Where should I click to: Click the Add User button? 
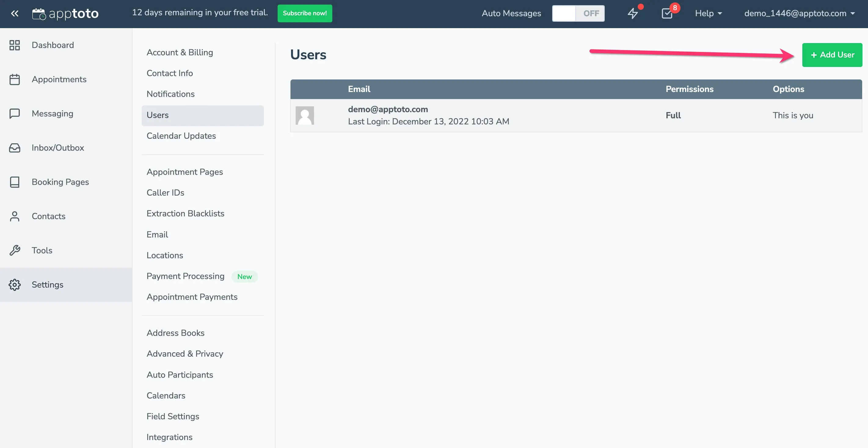point(832,55)
